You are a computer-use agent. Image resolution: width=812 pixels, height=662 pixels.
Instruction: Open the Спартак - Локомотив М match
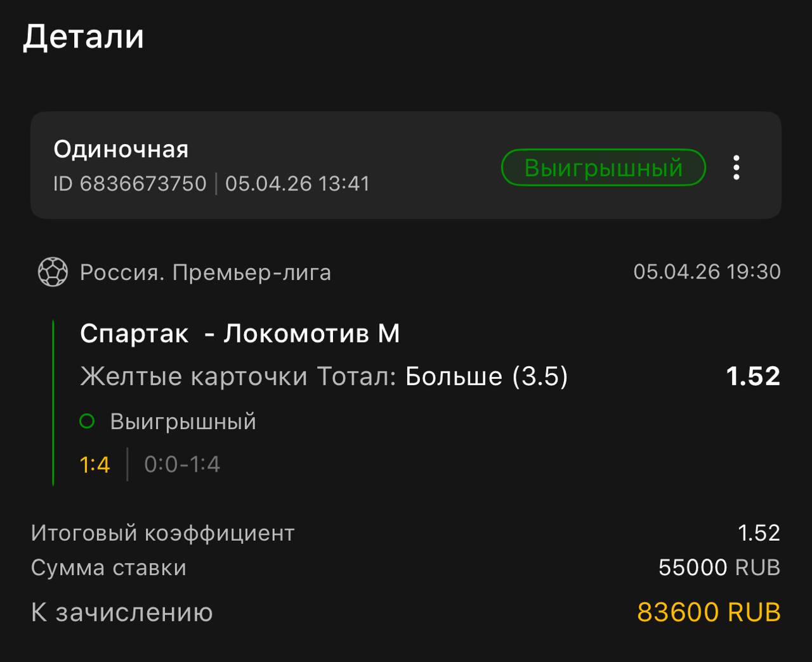(x=240, y=334)
